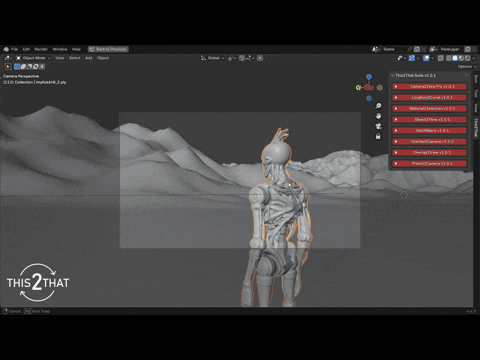Click the ViewLayer name field
This screenshot has height=360, width=480.
click(x=451, y=49)
